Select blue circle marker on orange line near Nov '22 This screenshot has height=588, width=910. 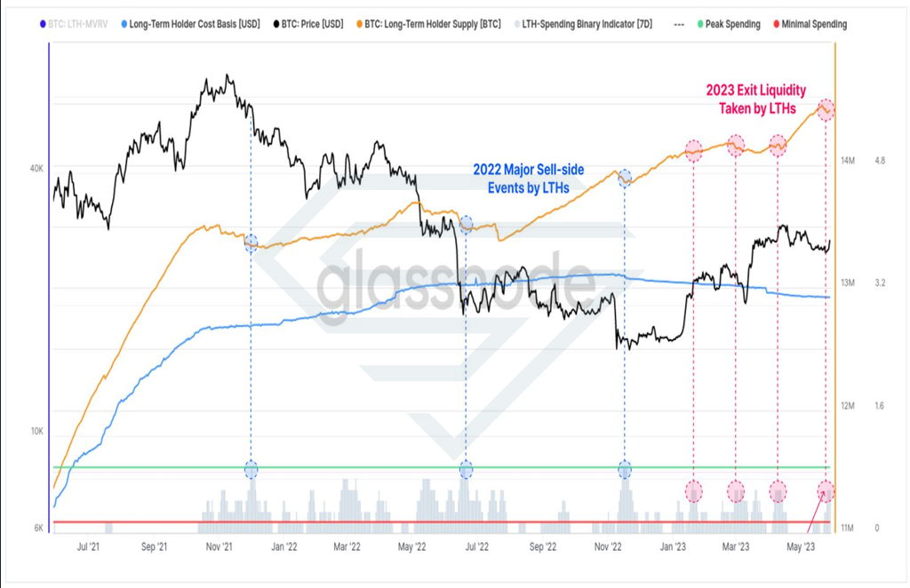(x=625, y=179)
